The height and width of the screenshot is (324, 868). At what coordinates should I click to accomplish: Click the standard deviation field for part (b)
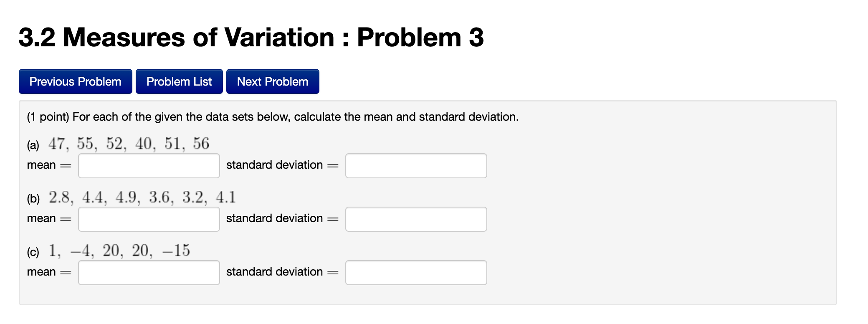415,219
